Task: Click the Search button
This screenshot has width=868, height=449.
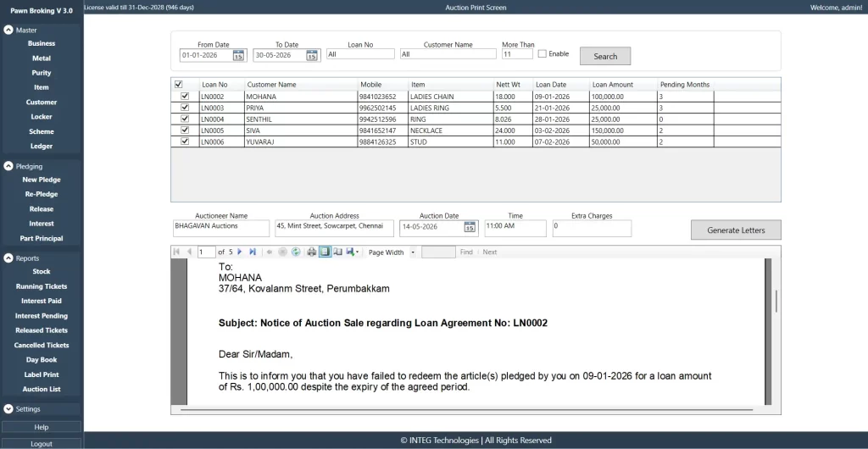Action: click(605, 56)
